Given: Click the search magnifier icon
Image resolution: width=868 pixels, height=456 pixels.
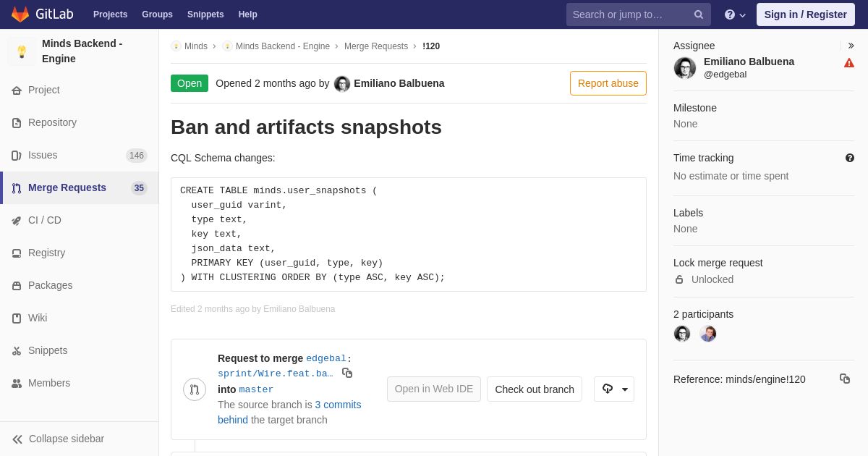Looking at the screenshot, I should pyautogui.click(x=699, y=14).
